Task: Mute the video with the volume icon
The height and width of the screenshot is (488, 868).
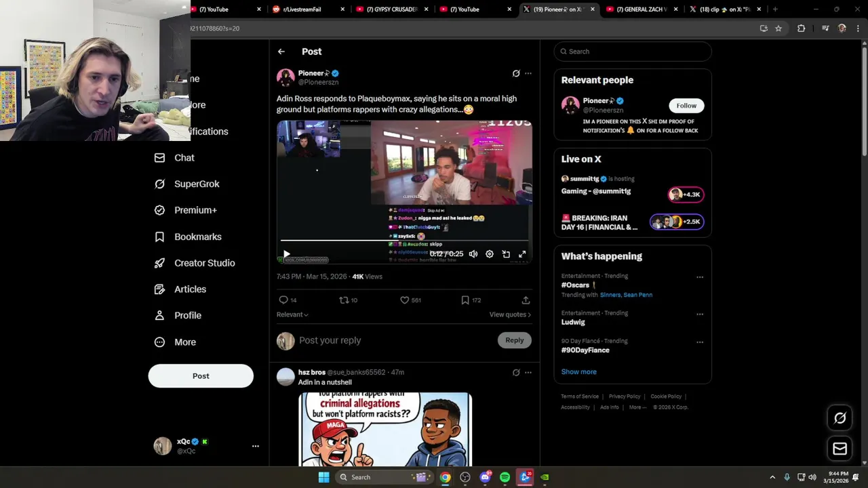Action: click(473, 254)
